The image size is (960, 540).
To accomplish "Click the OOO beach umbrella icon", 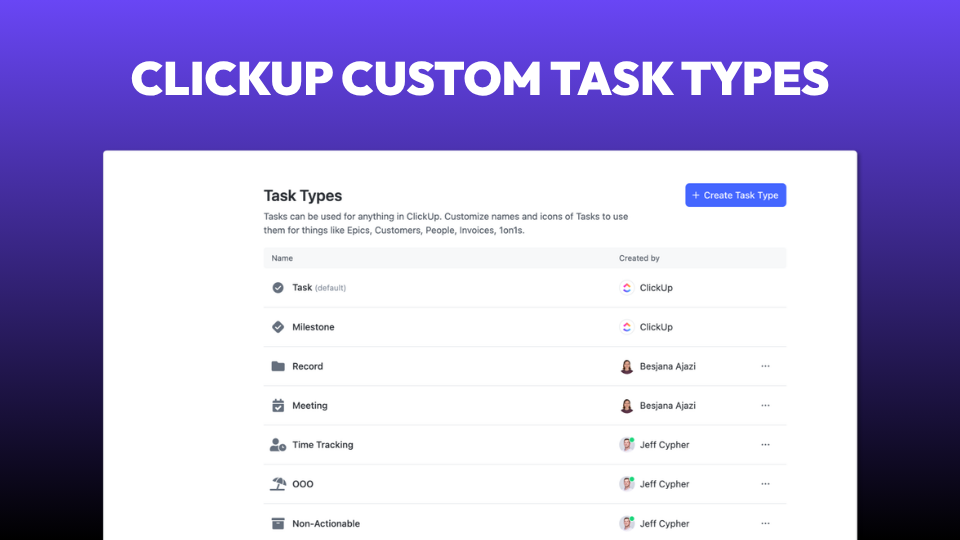I will 278,484.
